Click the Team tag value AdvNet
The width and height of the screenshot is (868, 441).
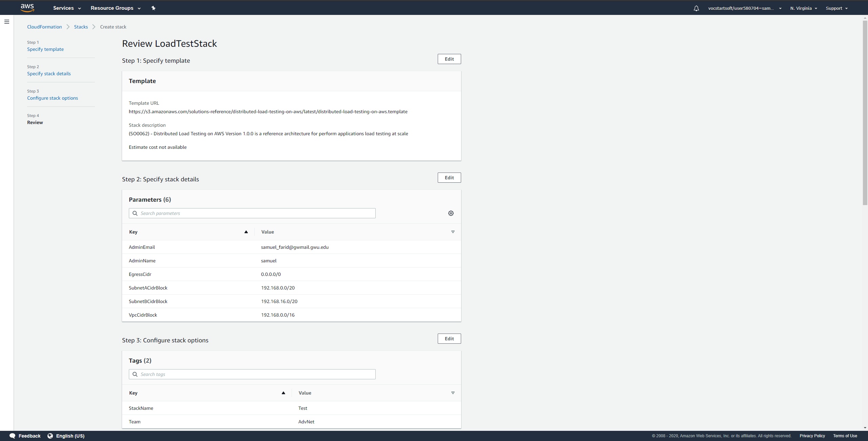306,422
